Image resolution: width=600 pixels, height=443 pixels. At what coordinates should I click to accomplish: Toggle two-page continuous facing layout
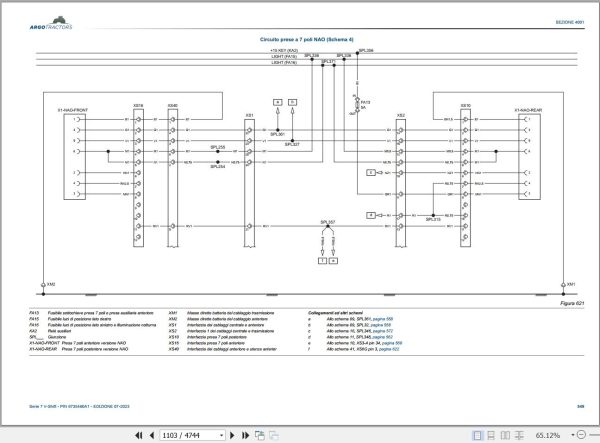click(519, 435)
